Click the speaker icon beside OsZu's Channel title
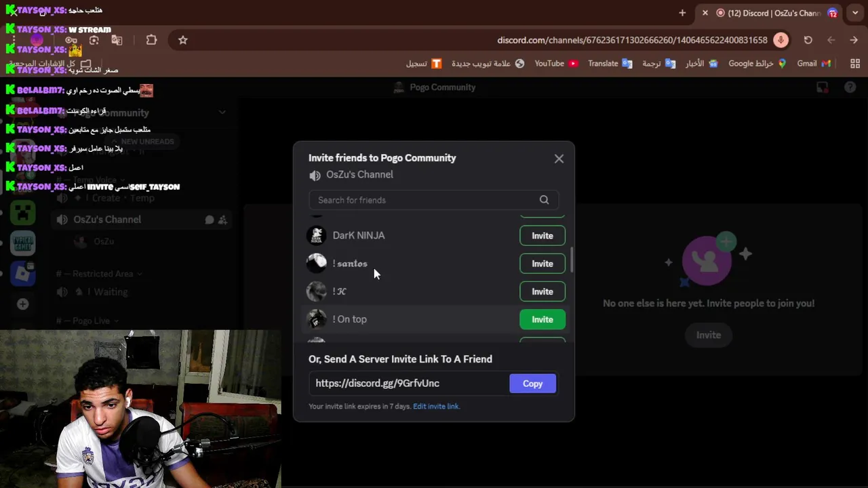 [315, 176]
